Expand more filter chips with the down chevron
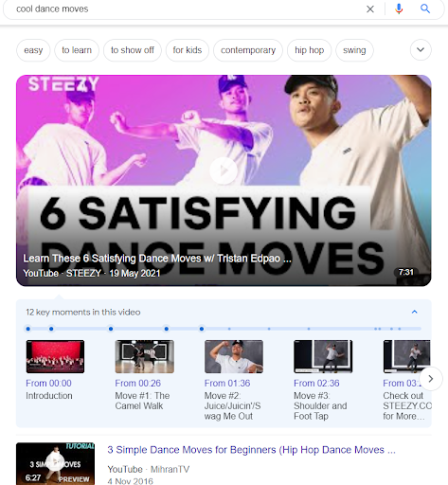Image resolution: width=448 pixels, height=485 pixels. click(x=421, y=50)
